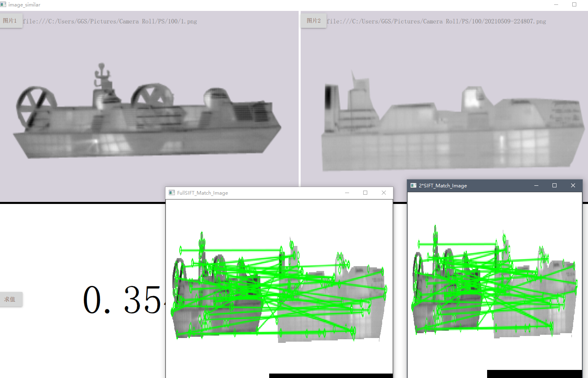
Task: Select the 图片2 image load button
Action: pos(314,21)
